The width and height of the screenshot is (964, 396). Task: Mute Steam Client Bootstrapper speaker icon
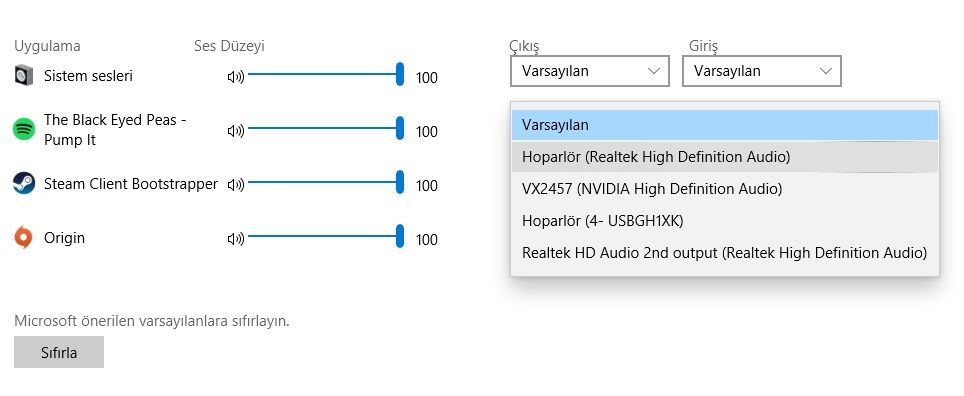[235, 184]
